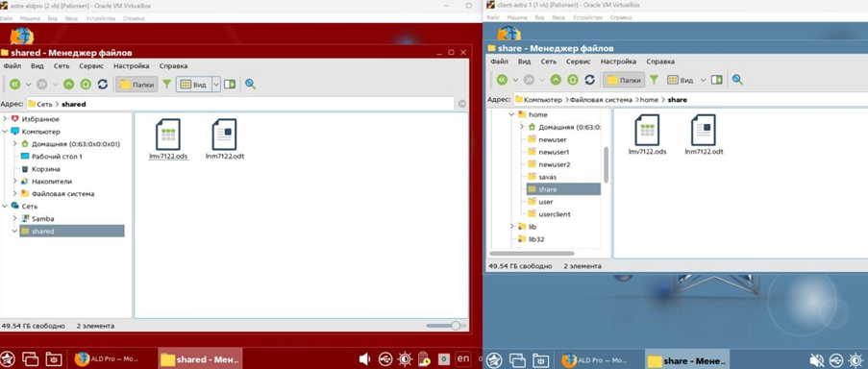This screenshot has width=868, height=369.
Task: Select savas folder in share window tree
Action: [x=542, y=177]
